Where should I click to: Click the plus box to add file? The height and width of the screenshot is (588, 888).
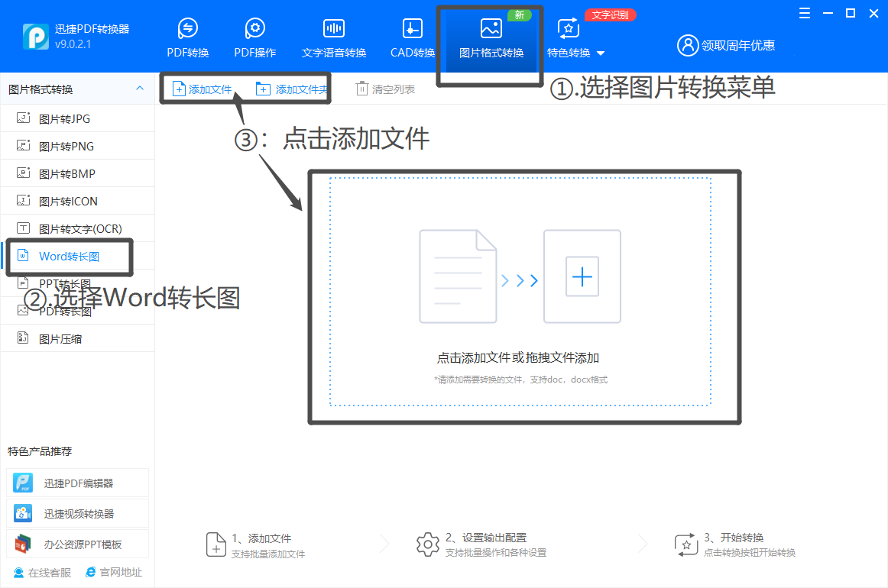(x=582, y=276)
